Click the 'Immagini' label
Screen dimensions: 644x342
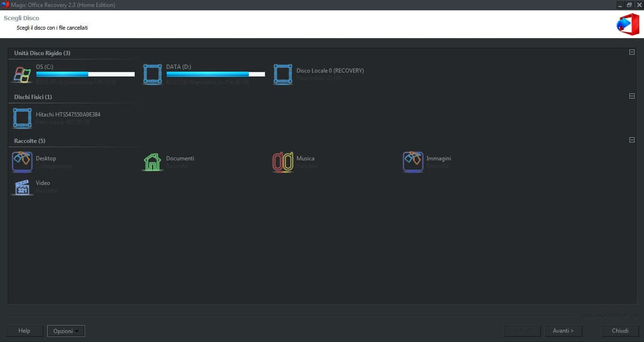tap(439, 158)
